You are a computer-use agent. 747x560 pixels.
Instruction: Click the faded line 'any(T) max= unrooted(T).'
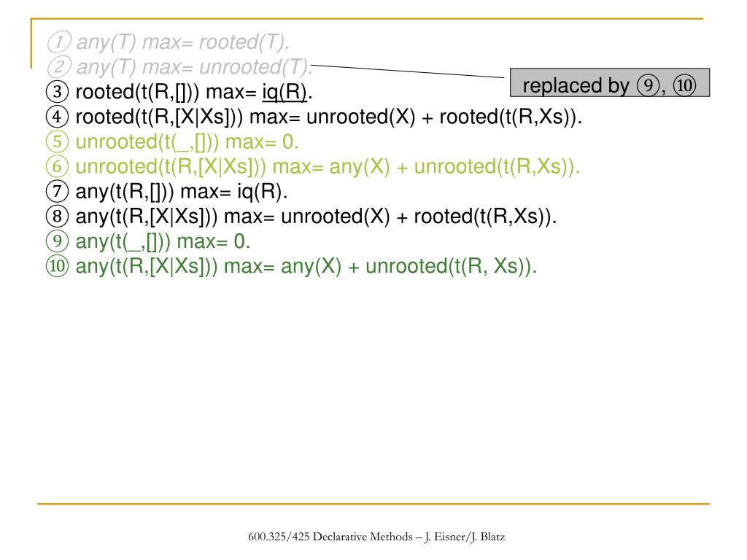194,66
